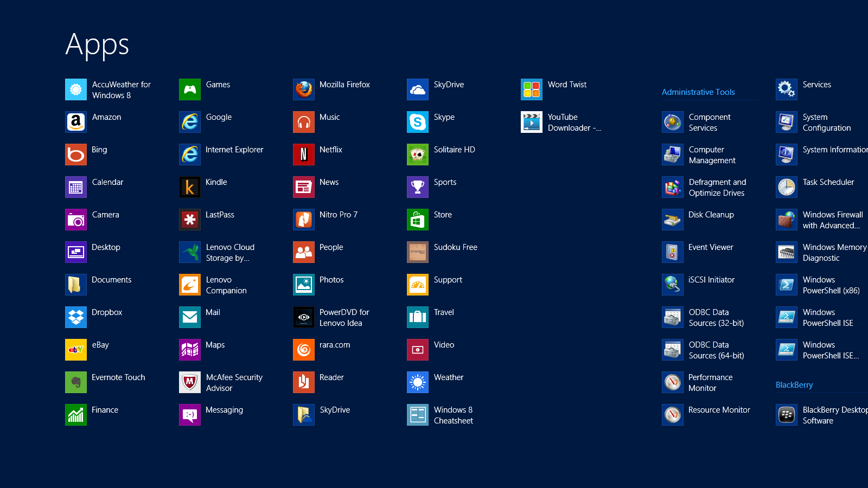The image size is (868, 488).
Task: Open the Lenovo Cloud Storage icon
Action: click(190, 252)
